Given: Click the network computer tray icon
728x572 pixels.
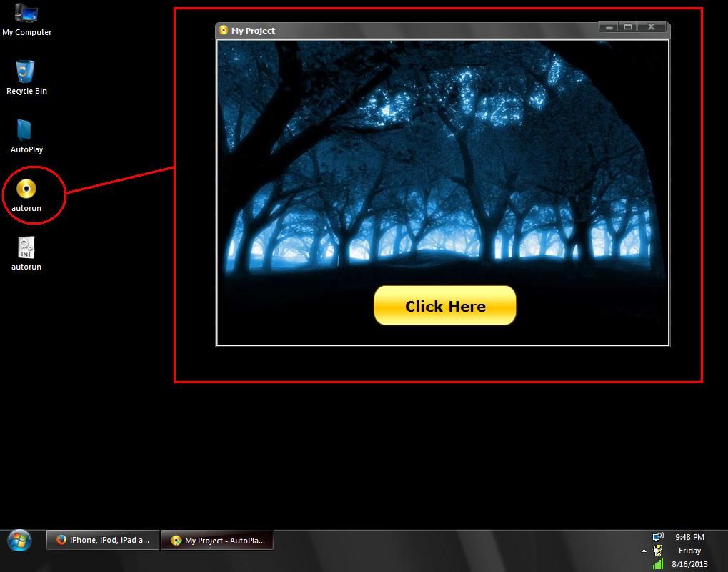Looking at the screenshot, I should (x=658, y=537).
